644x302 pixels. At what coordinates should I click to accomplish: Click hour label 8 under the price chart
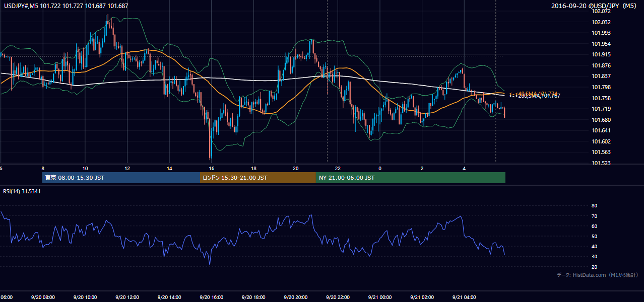click(x=43, y=169)
